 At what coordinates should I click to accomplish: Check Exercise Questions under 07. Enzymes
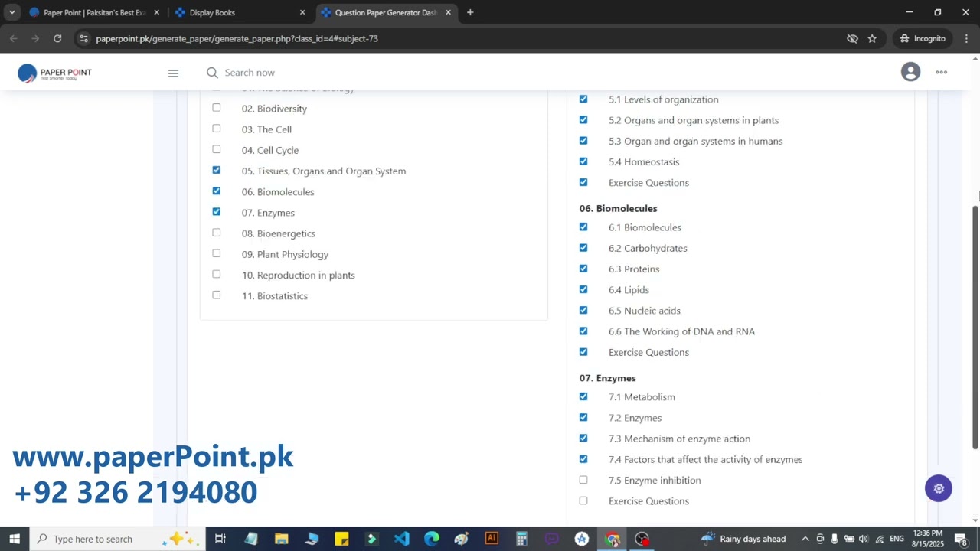coord(583,500)
